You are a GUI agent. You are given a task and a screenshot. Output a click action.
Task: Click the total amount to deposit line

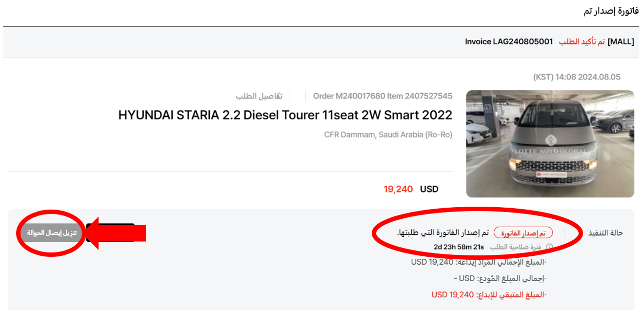(479, 262)
